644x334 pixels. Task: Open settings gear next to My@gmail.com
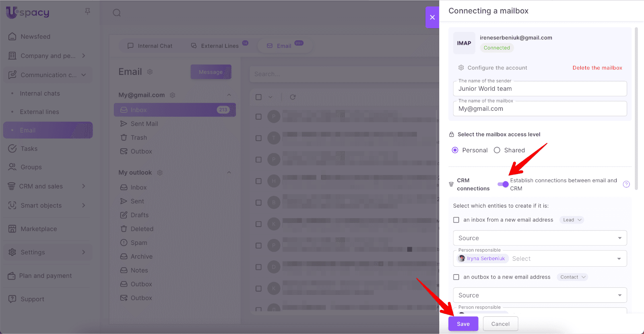click(173, 95)
